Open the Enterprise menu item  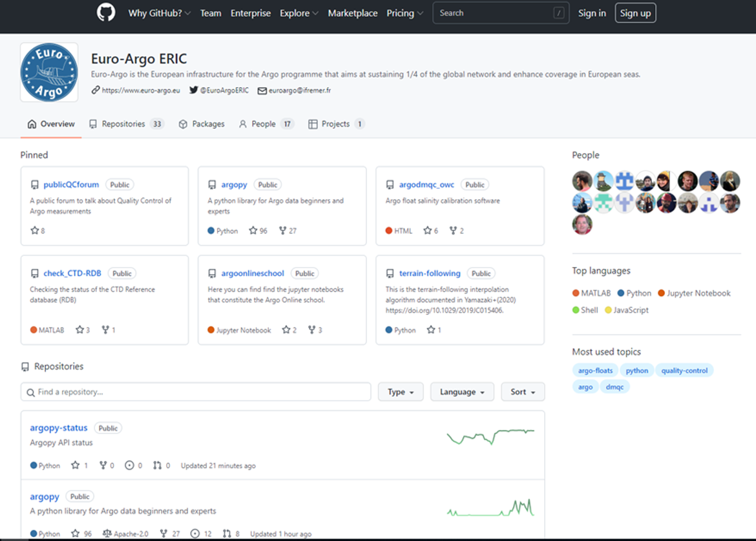(251, 13)
